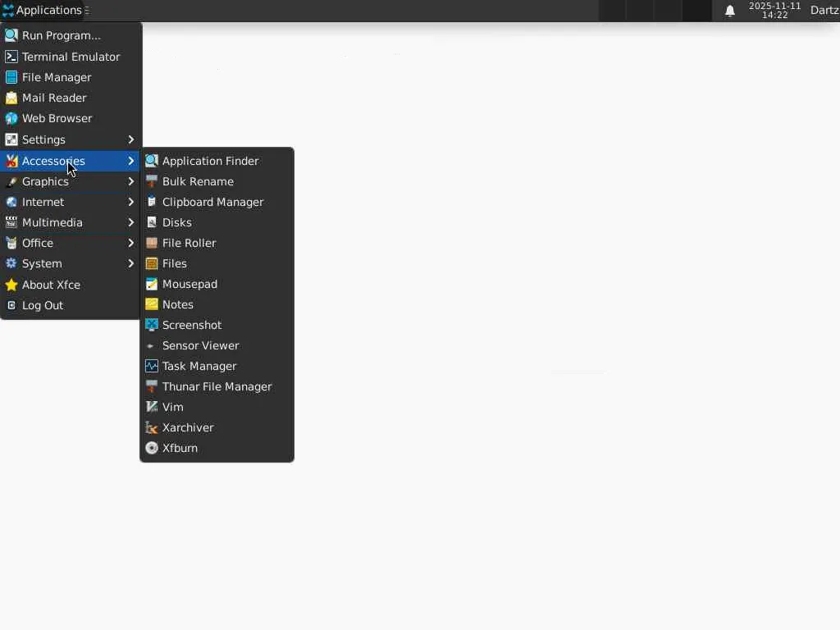Click the File Manager icon

(x=11, y=77)
